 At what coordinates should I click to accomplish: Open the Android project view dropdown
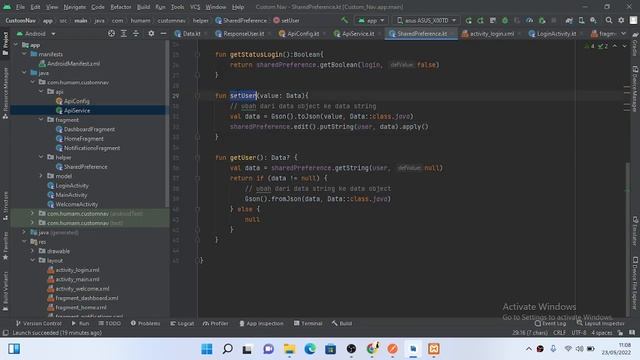36,33
